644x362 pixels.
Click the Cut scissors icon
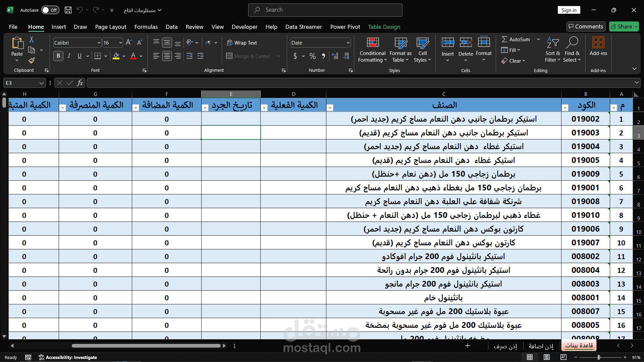pos(32,40)
